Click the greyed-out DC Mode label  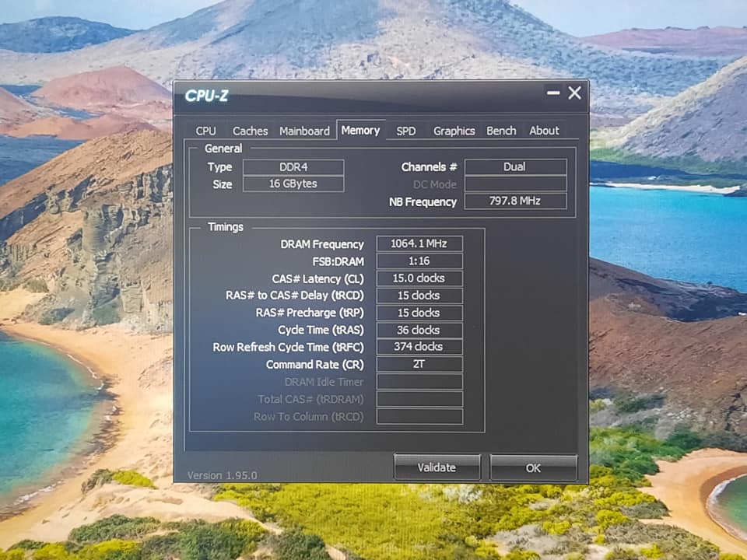434,184
